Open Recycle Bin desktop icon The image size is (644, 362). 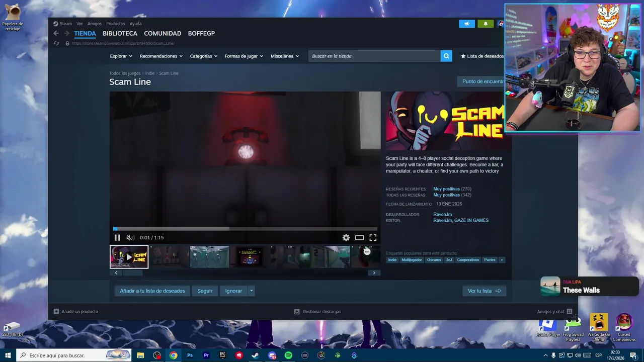click(12, 18)
